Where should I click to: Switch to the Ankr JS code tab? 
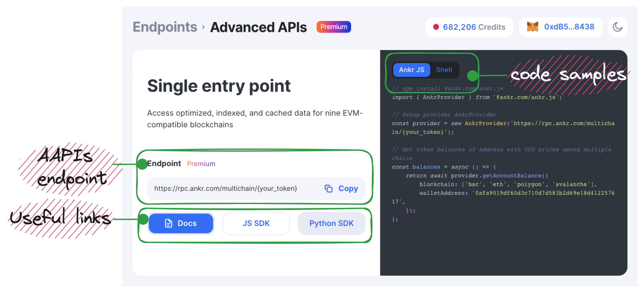click(411, 70)
